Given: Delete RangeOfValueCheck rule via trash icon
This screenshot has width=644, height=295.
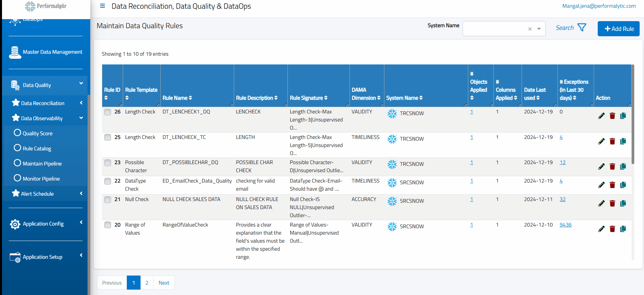Looking at the screenshot, I should (x=612, y=229).
